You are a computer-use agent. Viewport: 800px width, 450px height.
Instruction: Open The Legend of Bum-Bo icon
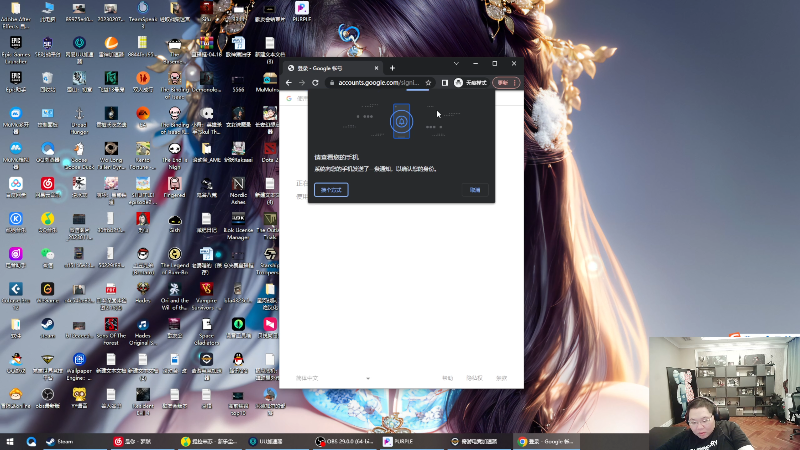pos(174,261)
